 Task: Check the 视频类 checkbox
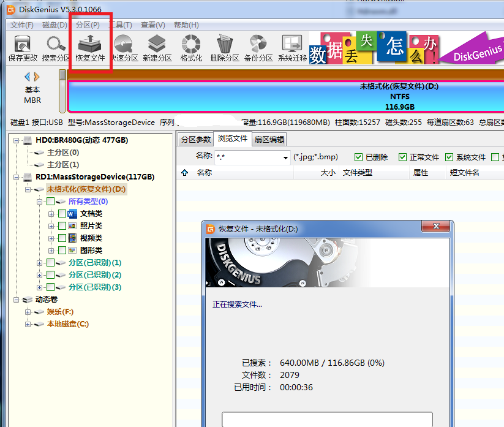(62, 238)
